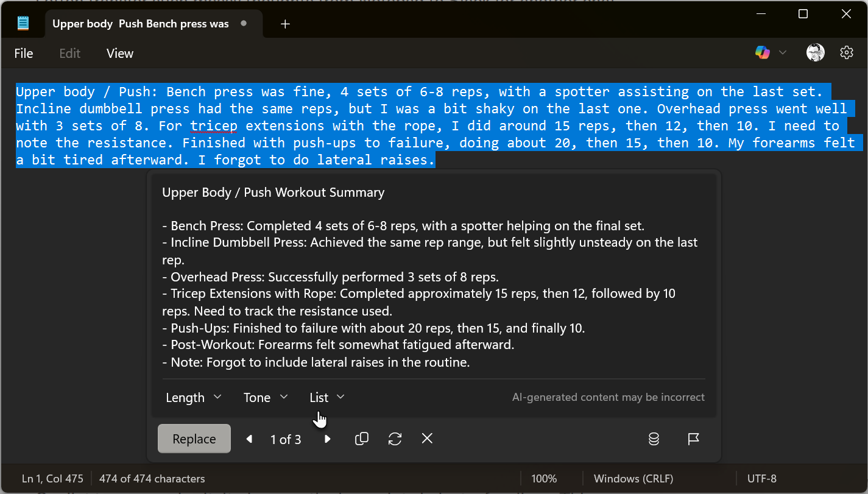The height and width of the screenshot is (494, 868).
Task: Expand the Length dropdown
Action: [194, 397]
